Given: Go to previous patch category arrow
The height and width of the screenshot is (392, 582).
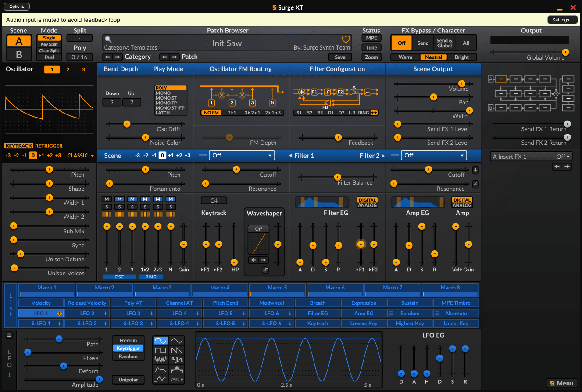Looking at the screenshot, I should [107, 57].
